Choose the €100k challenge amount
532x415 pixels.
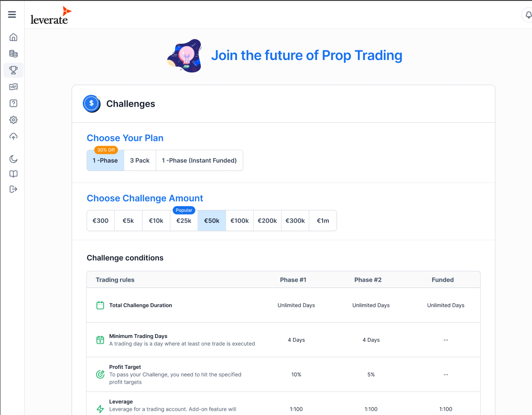pyautogui.click(x=239, y=221)
